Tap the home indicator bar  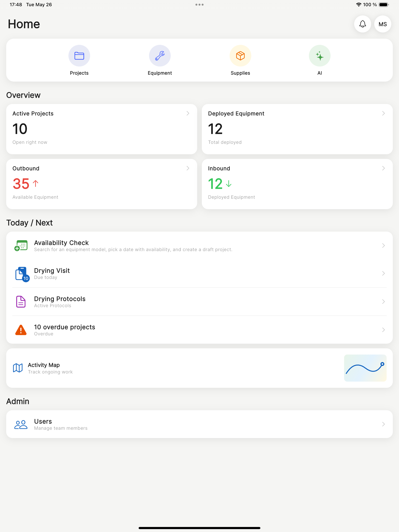(x=199, y=528)
